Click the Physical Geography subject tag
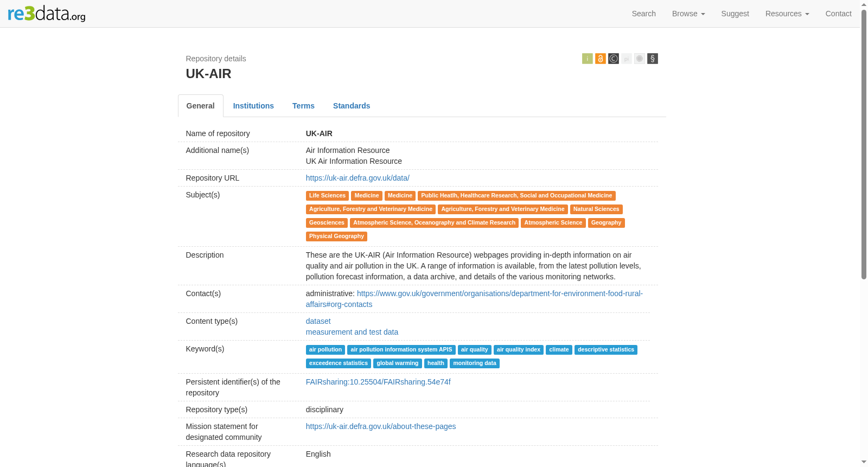 [336, 236]
